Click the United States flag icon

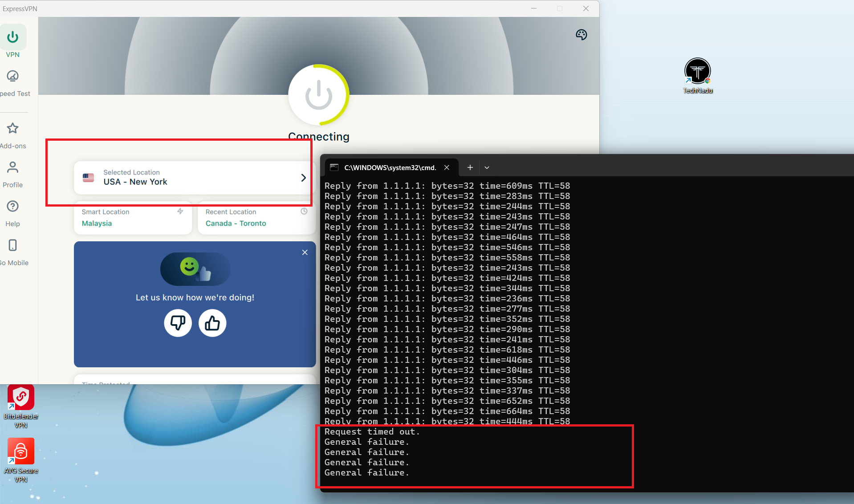(89, 178)
